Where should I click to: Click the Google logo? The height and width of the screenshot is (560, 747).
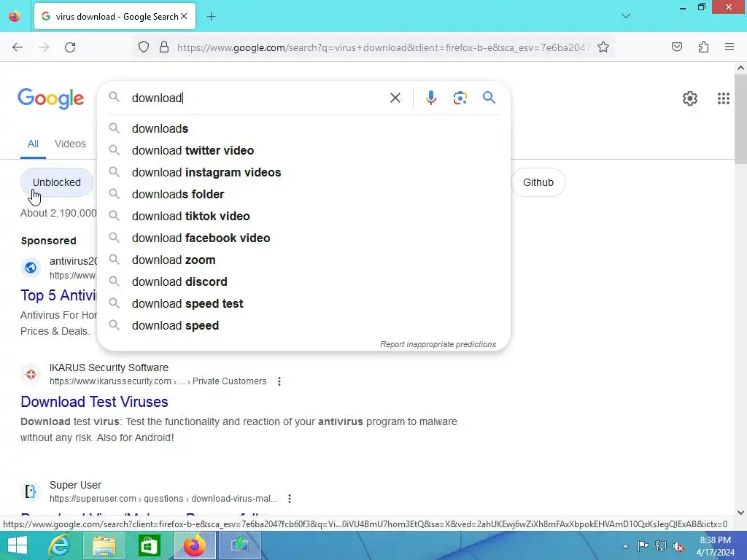[51, 98]
